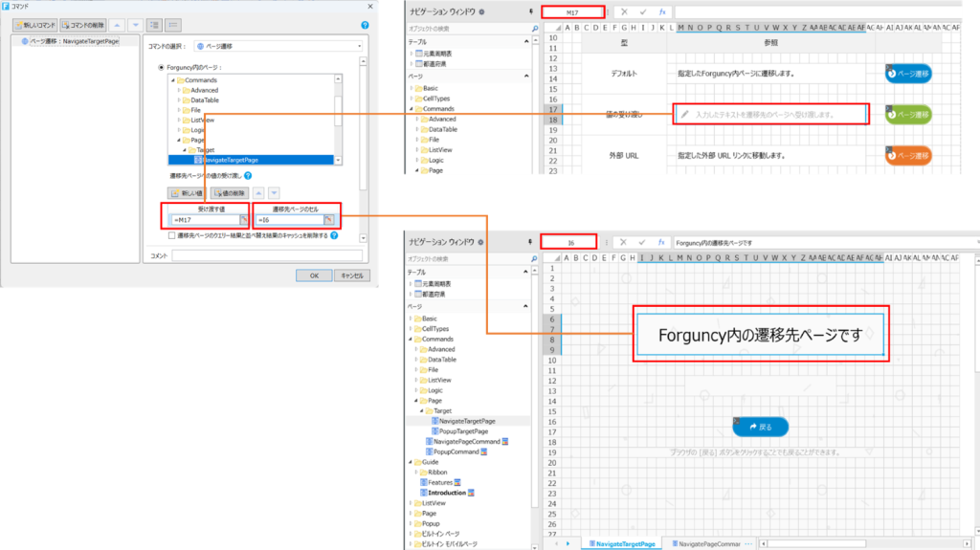Click the blue 戻る button on the page
Viewport: 980px width, 550px height.
click(761, 427)
